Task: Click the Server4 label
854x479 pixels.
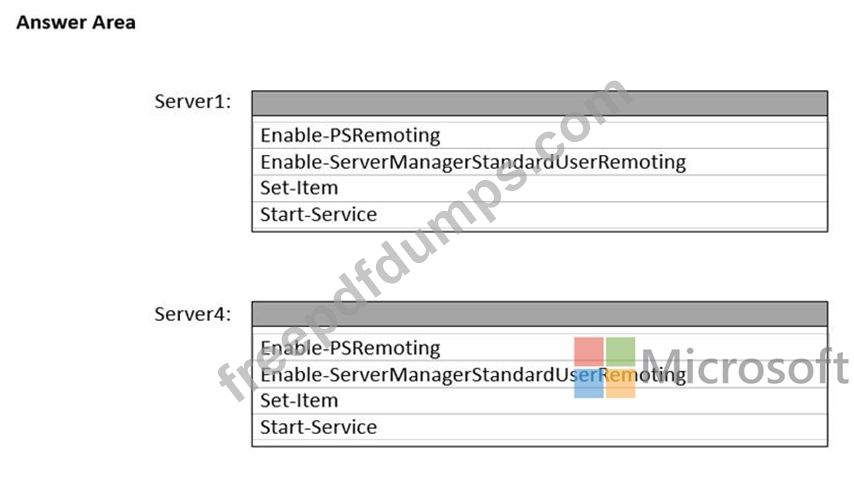Action: coord(193,314)
